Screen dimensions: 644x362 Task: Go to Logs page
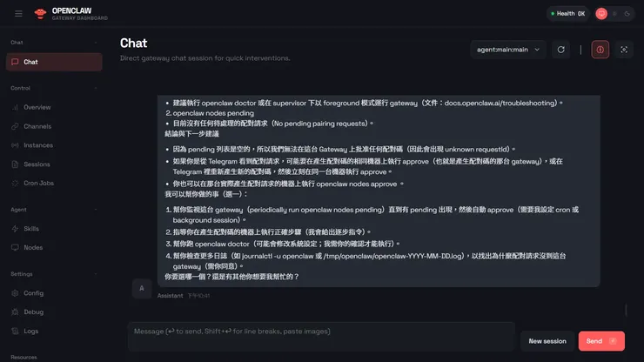tap(54, 332)
